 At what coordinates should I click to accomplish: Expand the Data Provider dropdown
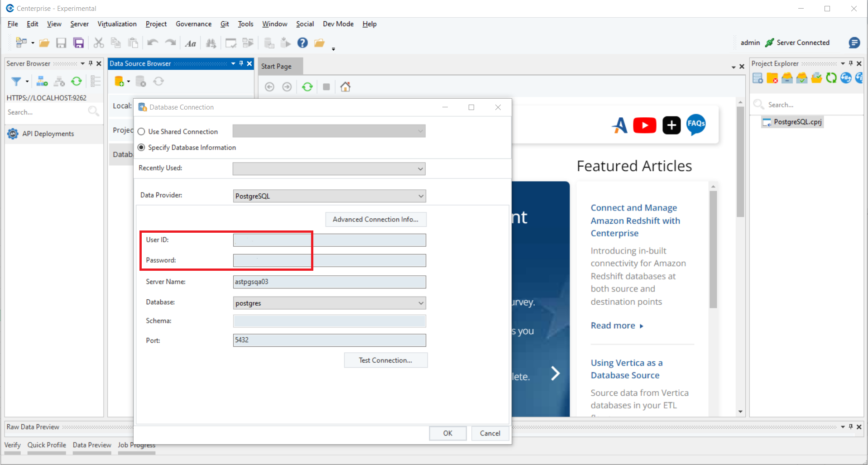421,196
